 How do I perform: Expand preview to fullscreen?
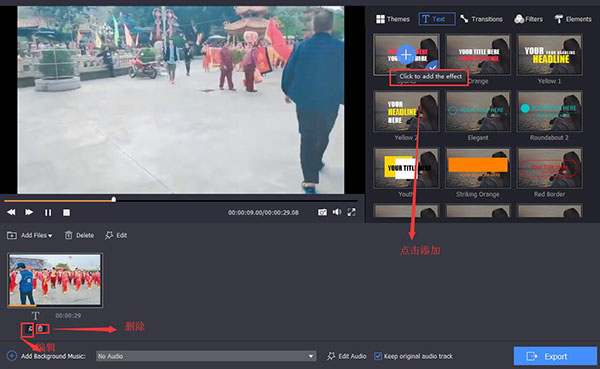tap(352, 212)
